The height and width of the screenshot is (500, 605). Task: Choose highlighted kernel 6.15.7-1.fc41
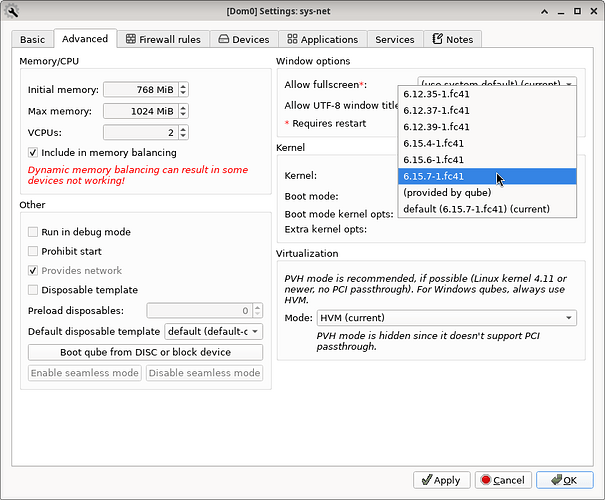(487, 176)
